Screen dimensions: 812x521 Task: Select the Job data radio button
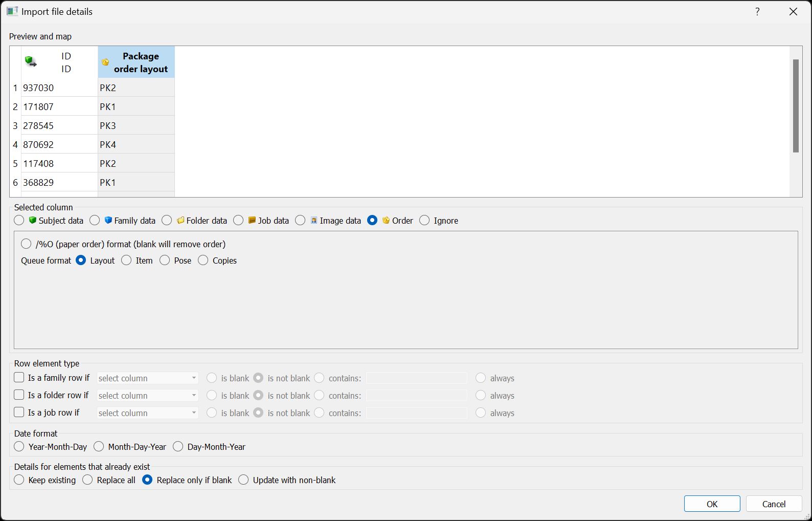[x=238, y=220]
